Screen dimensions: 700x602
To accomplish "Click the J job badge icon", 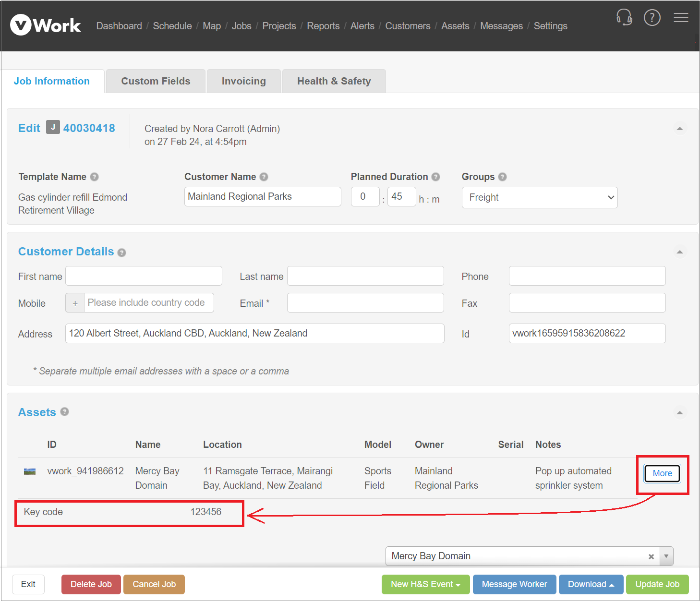I will click(x=53, y=128).
